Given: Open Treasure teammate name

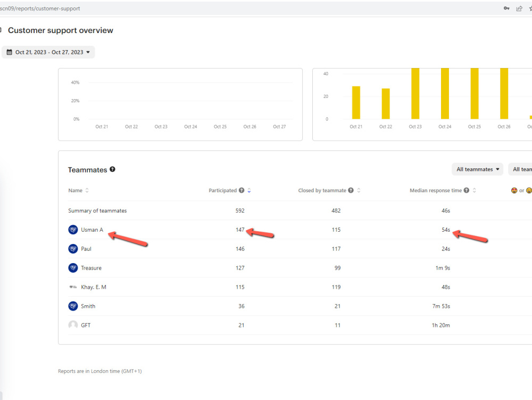Looking at the screenshot, I should click(x=92, y=268).
